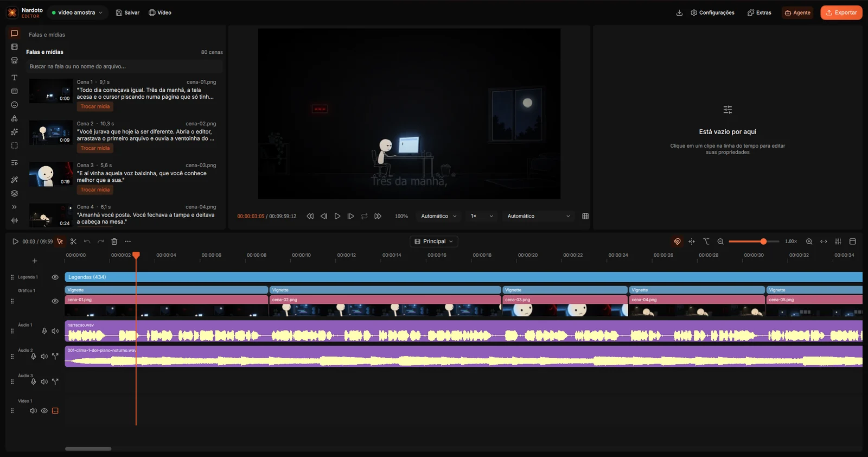Click the Salvar button

127,12
